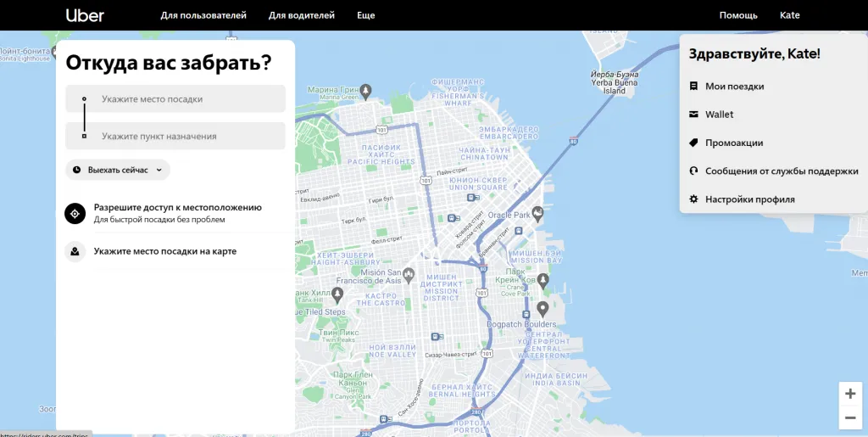Screen dimensions: 868x437
Task: Click the Uber logo in header
Action: 85,15
